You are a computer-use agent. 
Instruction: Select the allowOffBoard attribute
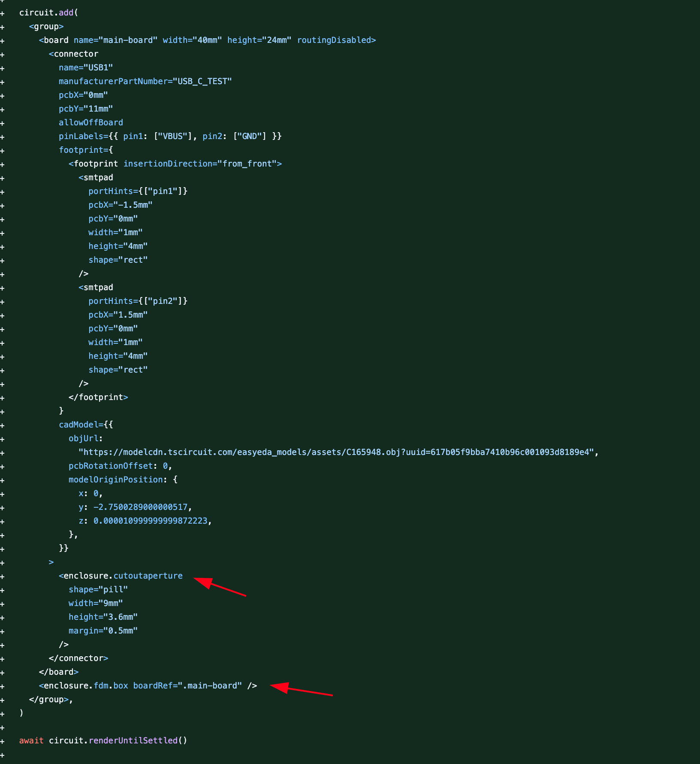(x=91, y=122)
